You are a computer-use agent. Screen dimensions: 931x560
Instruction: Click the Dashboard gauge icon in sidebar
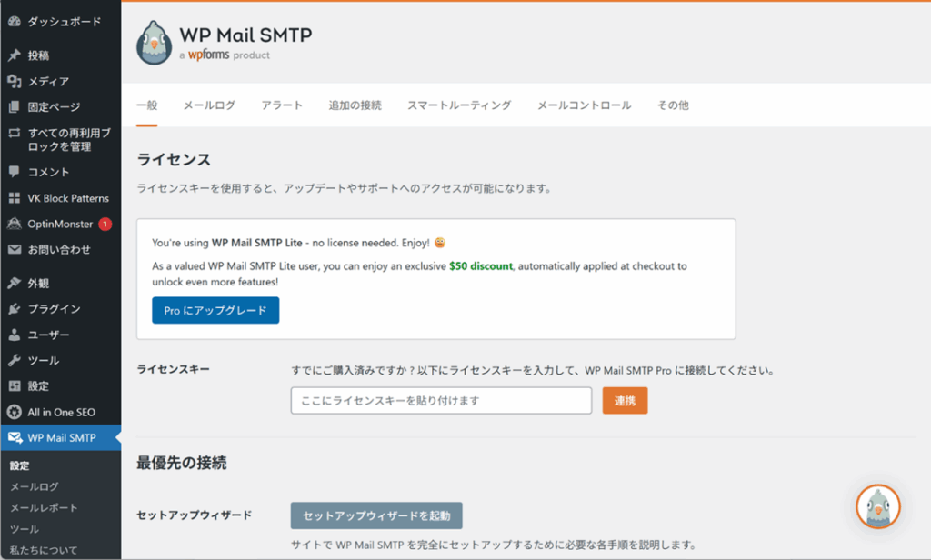point(15,22)
